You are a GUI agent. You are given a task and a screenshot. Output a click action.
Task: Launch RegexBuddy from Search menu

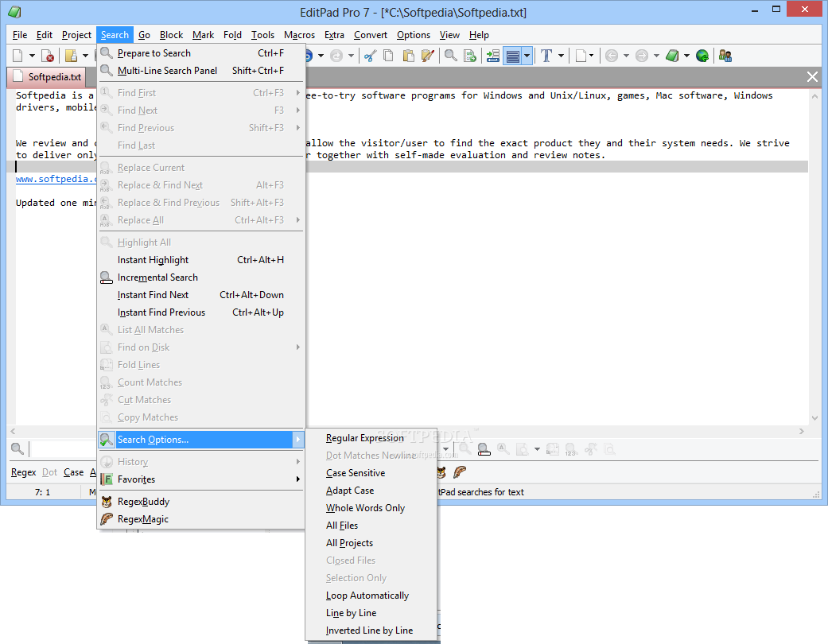tap(200, 502)
